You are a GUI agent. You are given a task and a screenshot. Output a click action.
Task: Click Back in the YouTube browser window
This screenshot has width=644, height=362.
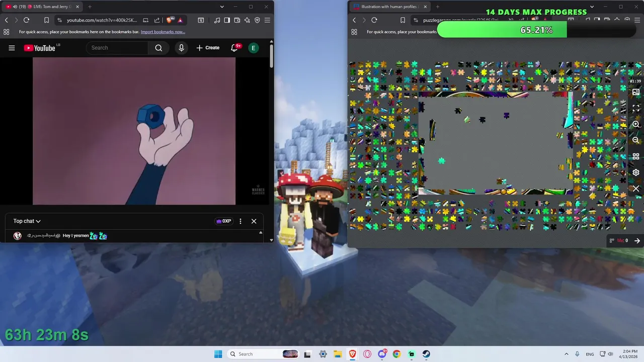pyautogui.click(x=6, y=20)
